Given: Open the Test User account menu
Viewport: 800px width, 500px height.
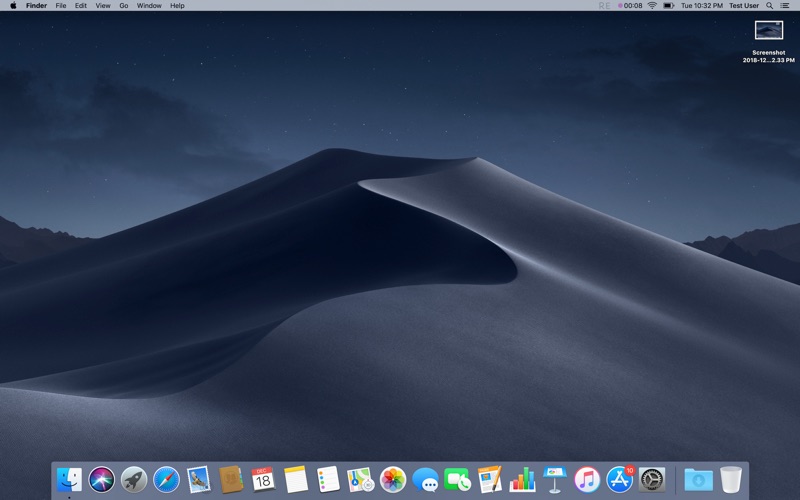Looking at the screenshot, I should [x=744, y=6].
